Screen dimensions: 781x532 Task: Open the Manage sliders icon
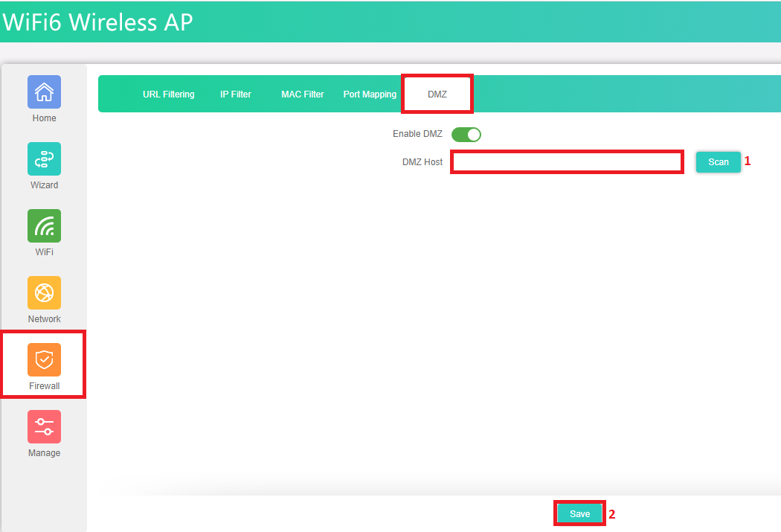coord(44,427)
